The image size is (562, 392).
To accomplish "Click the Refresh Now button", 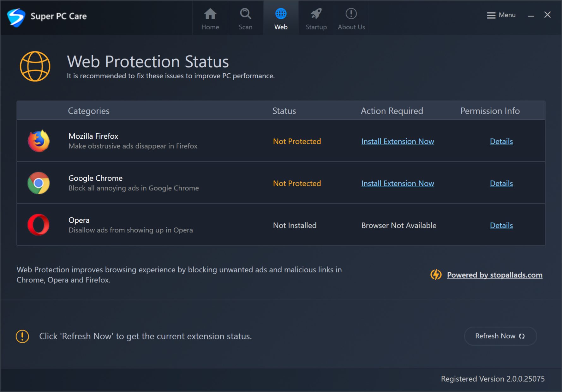I will click(500, 336).
